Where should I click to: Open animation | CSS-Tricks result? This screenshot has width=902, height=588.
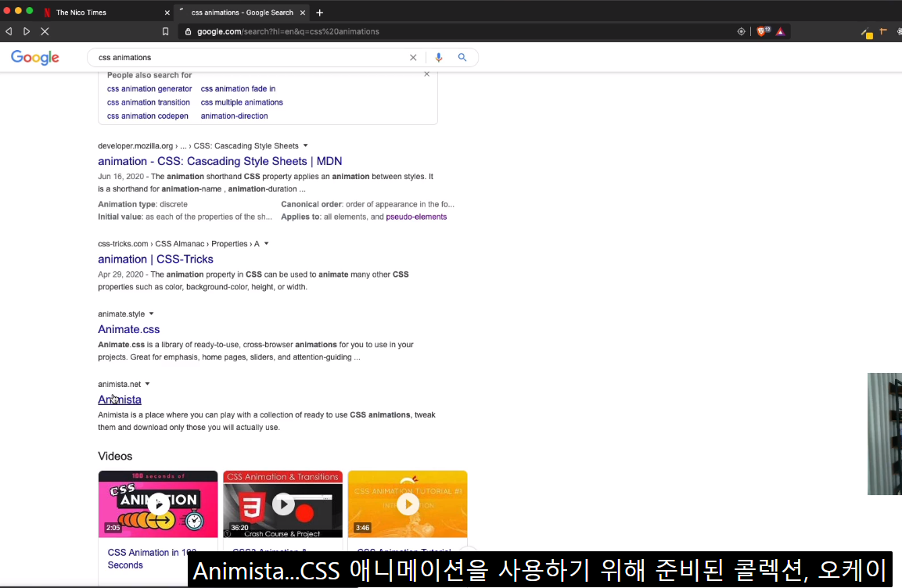click(156, 260)
